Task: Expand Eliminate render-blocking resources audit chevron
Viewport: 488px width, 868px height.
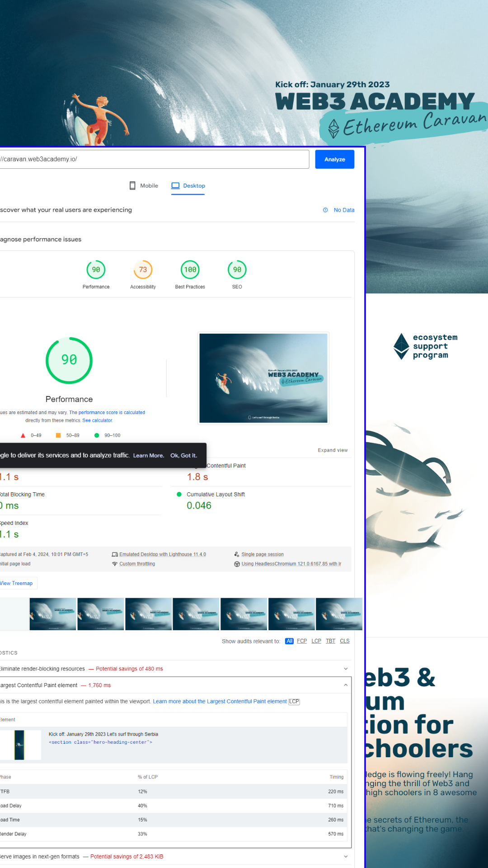Action: pos(346,669)
